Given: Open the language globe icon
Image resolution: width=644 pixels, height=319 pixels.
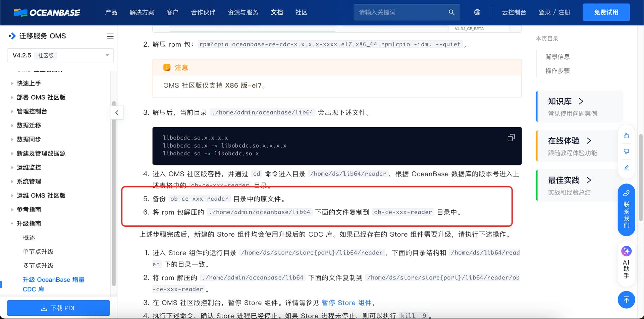Looking at the screenshot, I should coord(477,12).
